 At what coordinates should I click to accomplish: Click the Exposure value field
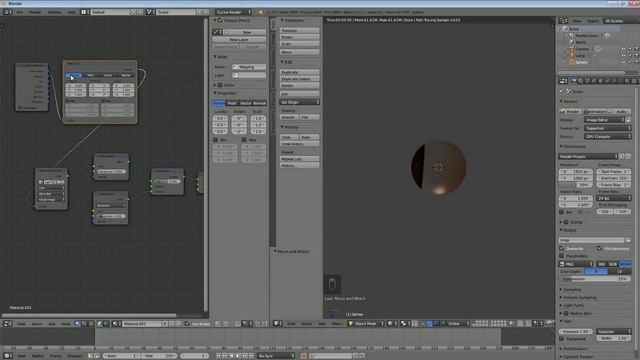point(576,331)
